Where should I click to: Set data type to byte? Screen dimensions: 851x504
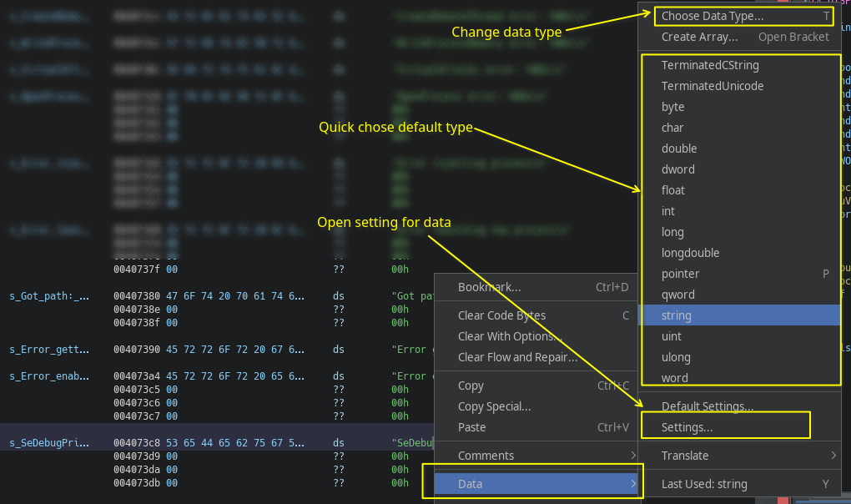click(x=738, y=107)
